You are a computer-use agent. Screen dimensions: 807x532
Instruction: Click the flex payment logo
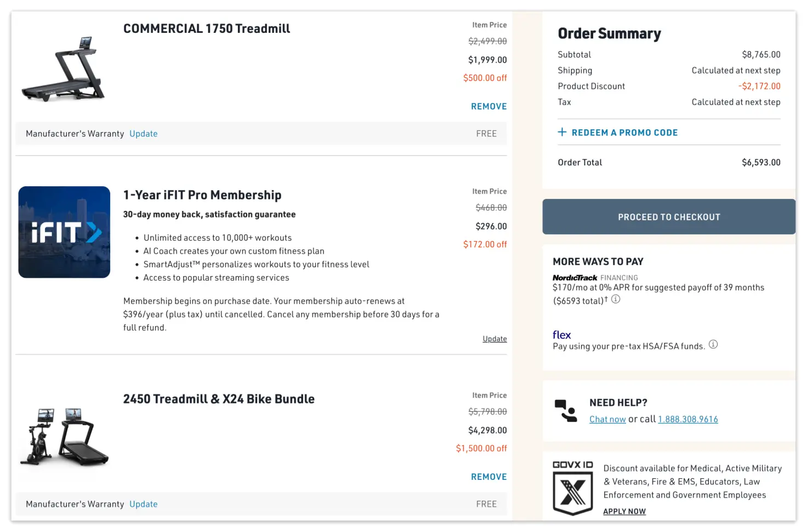pyautogui.click(x=561, y=334)
